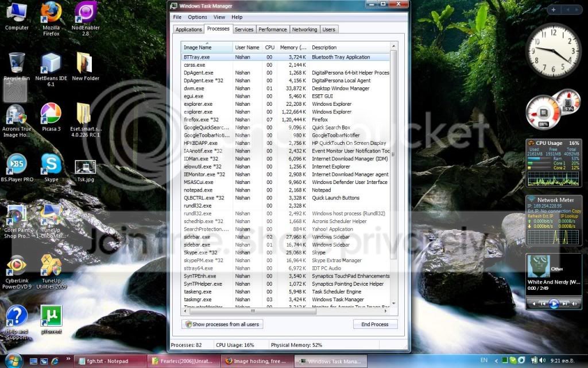Open the Eset.smart.s 4.0.226 RC1 folder

click(86, 120)
